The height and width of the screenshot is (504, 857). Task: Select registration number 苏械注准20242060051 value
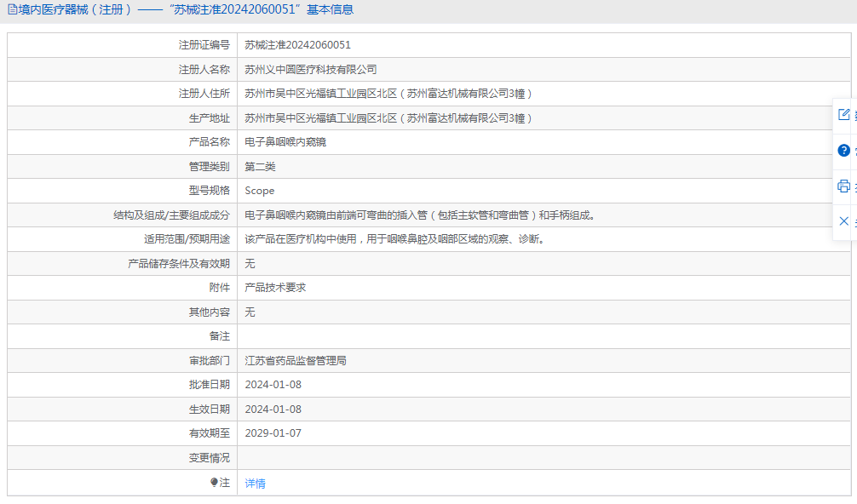(x=297, y=45)
